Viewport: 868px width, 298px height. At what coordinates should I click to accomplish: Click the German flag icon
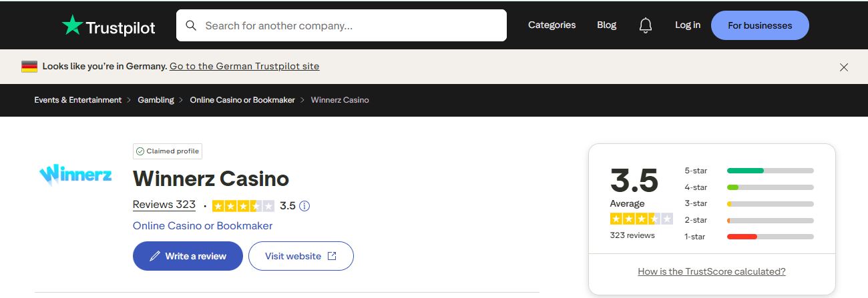coord(29,67)
